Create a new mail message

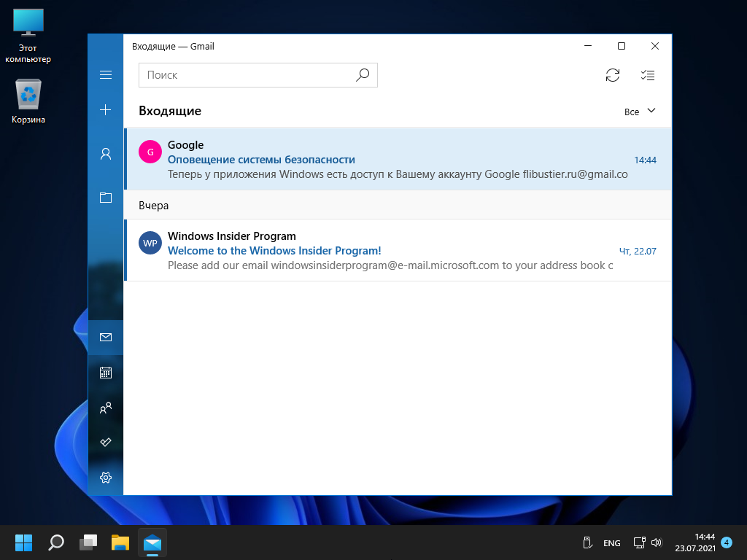[x=106, y=110]
